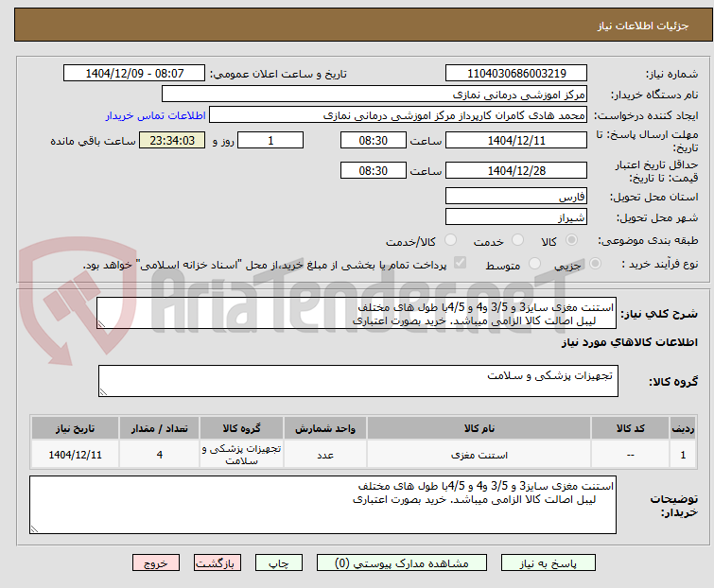Click the price validity date 1404/12/28 field

click(x=516, y=171)
